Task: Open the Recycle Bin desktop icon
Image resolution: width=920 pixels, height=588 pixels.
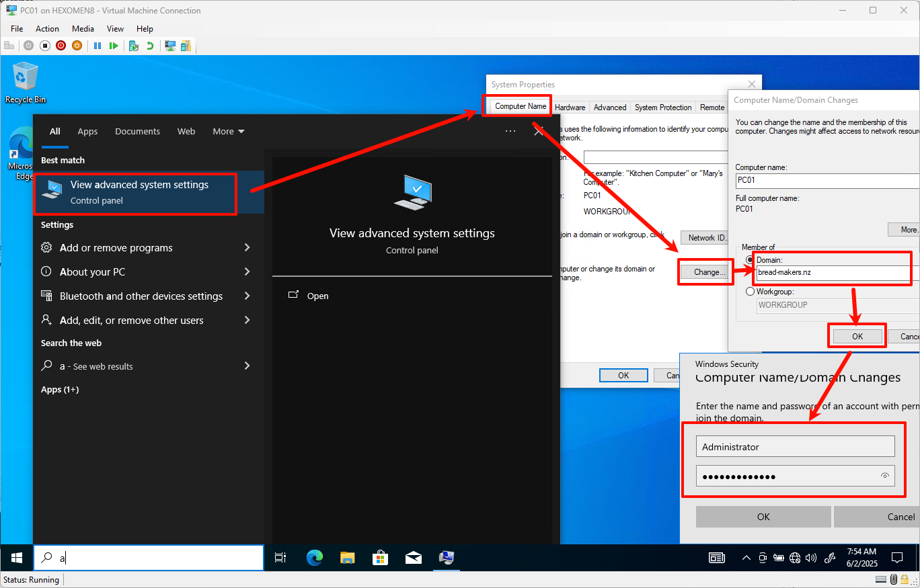Action: coord(26,83)
